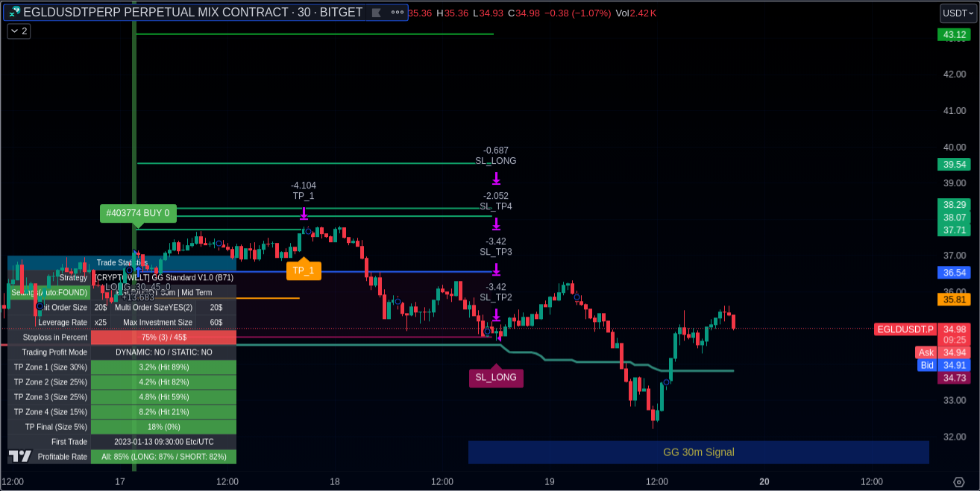This screenshot has width=980, height=491.
Task: Click the magenta arrow under SL_TP4
Action: coord(496,223)
